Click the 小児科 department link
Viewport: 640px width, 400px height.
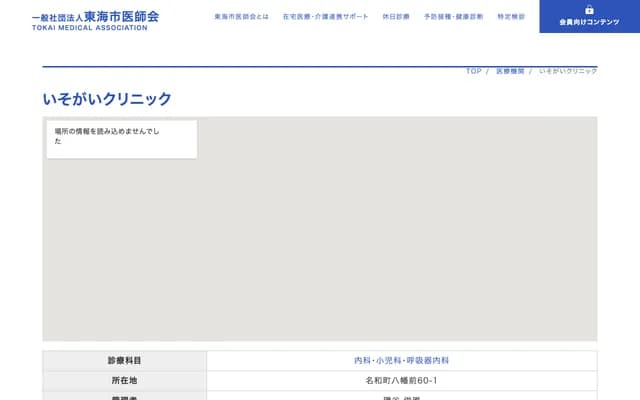point(388,360)
